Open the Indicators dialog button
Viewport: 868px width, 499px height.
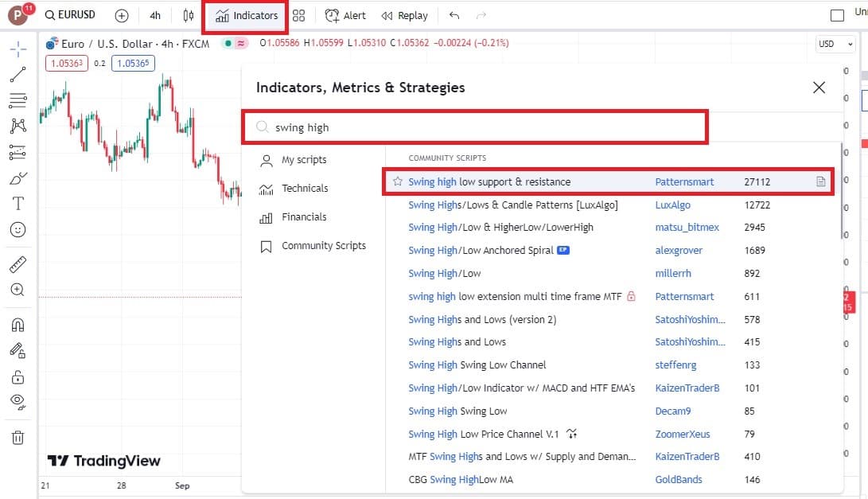[x=246, y=15]
